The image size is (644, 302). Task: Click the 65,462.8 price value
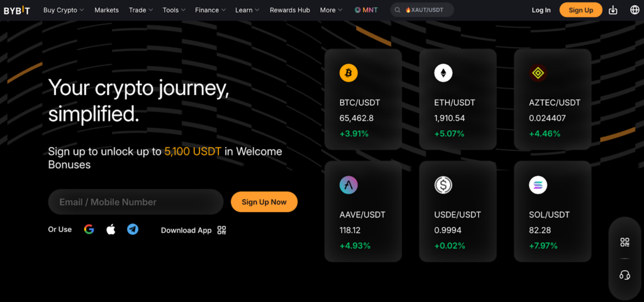coord(357,118)
